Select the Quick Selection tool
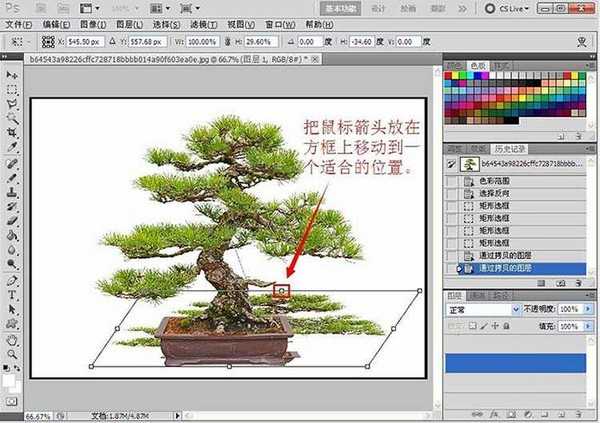 (12, 119)
